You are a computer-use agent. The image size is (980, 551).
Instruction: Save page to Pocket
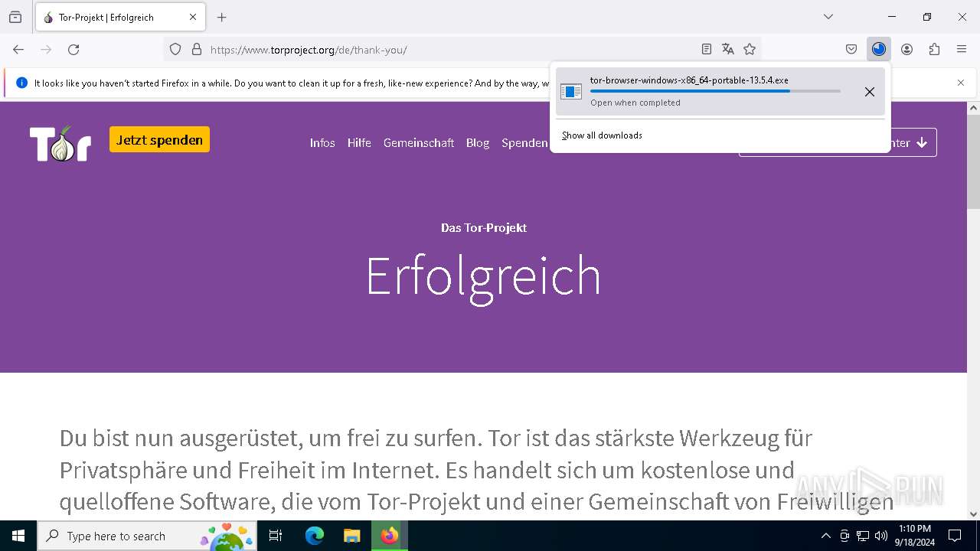coord(851,50)
